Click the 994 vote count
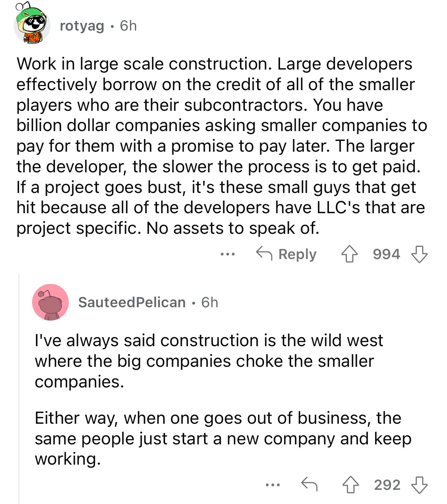The image size is (447, 504). click(386, 254)
